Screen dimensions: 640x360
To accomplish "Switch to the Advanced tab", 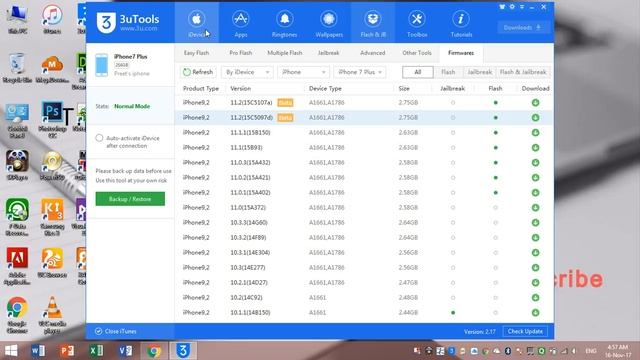I will 372,53.
